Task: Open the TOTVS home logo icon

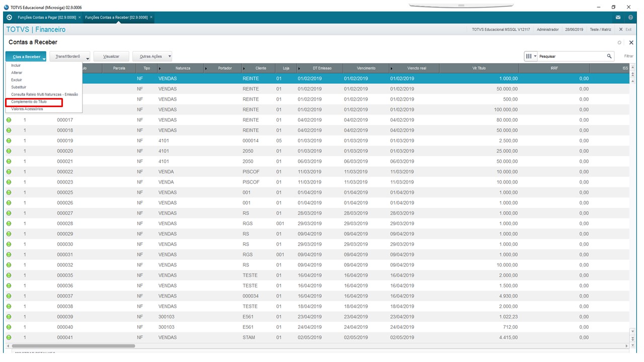Action: tap(9, 17)
